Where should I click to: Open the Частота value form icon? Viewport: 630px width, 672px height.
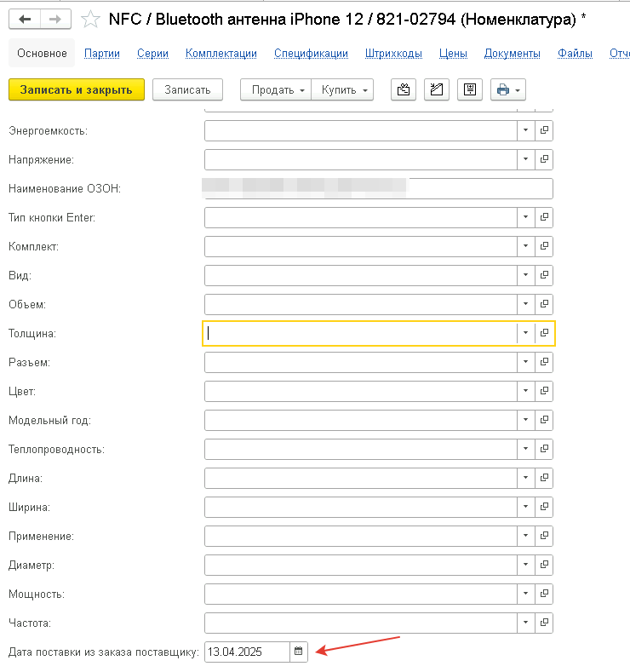544,623
